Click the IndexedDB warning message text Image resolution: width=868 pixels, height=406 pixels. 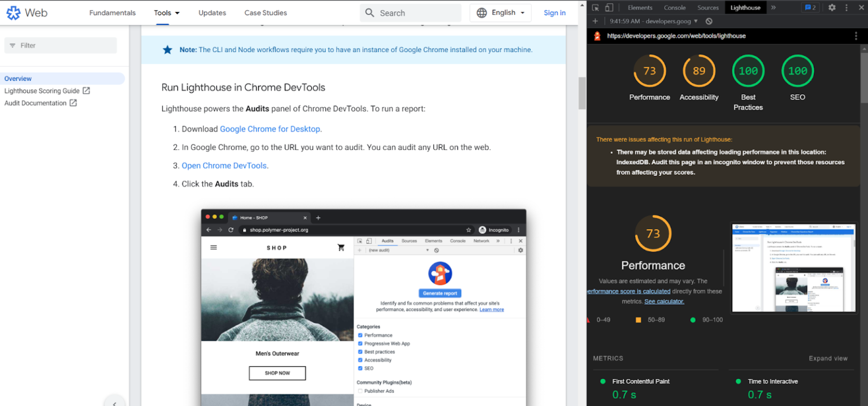point(730,162)
